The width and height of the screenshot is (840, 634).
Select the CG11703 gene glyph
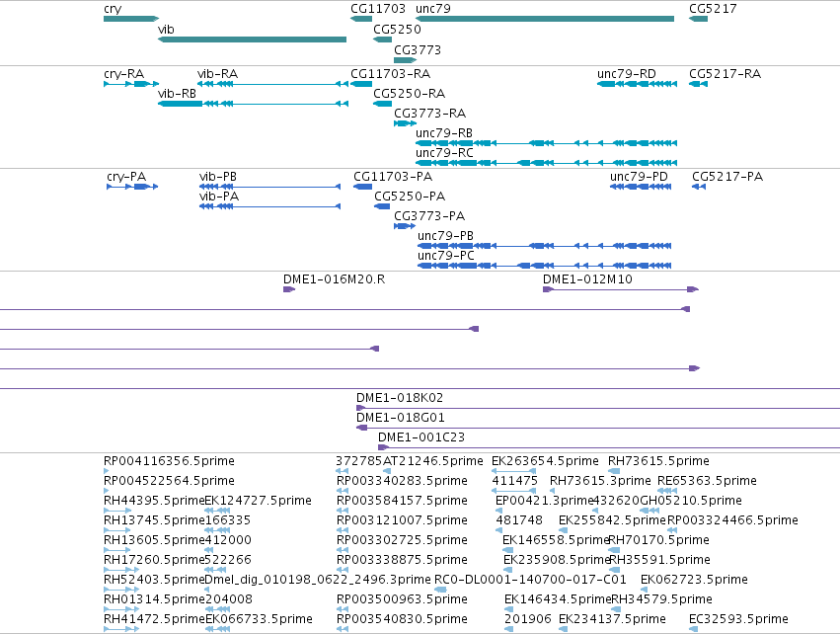tap(361, 19)
